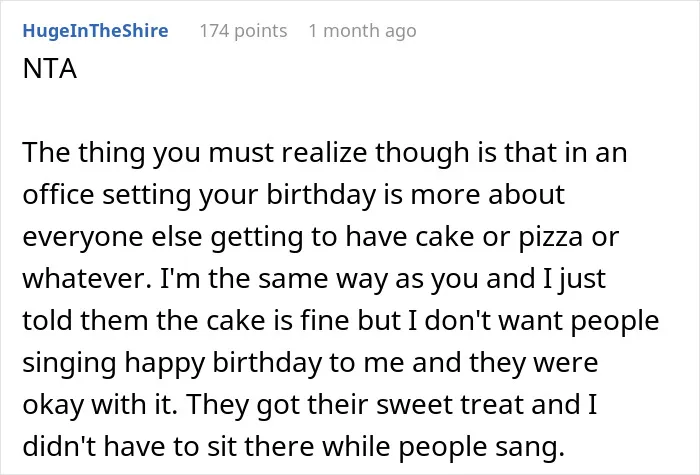This screenshot has width=700, height=475.
Task: Click the word 'whatever.' in the comment
Action: tap(87, 279)
